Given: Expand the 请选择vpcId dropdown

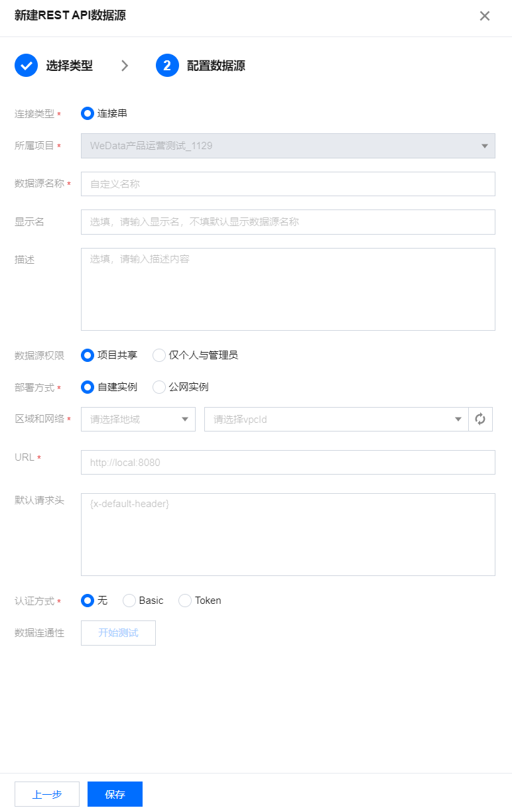Looking at the screenshot, I should pos(336,420).
